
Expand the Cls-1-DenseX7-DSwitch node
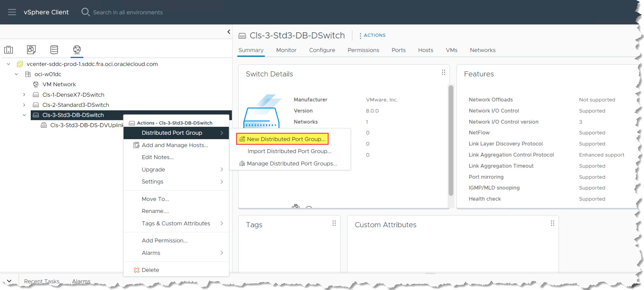click(x=24, y=95)
